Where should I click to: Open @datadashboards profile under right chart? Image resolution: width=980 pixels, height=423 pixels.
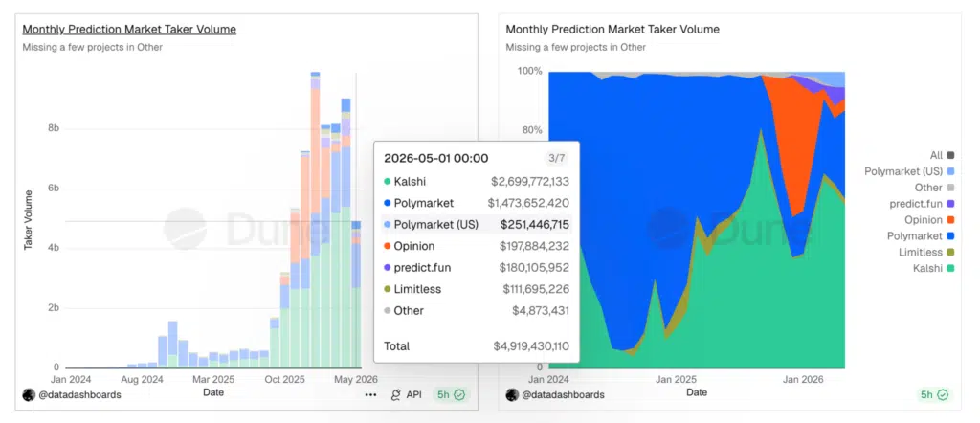[x=563, y=395]
